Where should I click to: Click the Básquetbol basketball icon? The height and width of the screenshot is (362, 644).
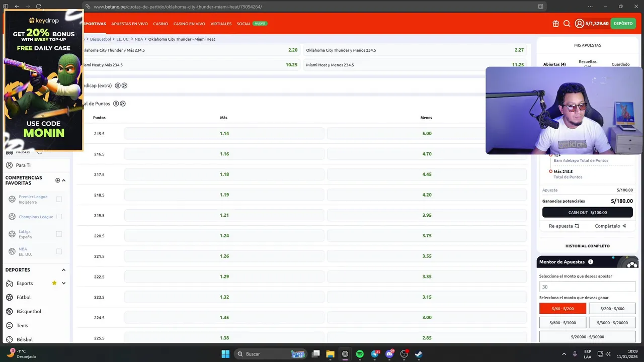point(9,311)
